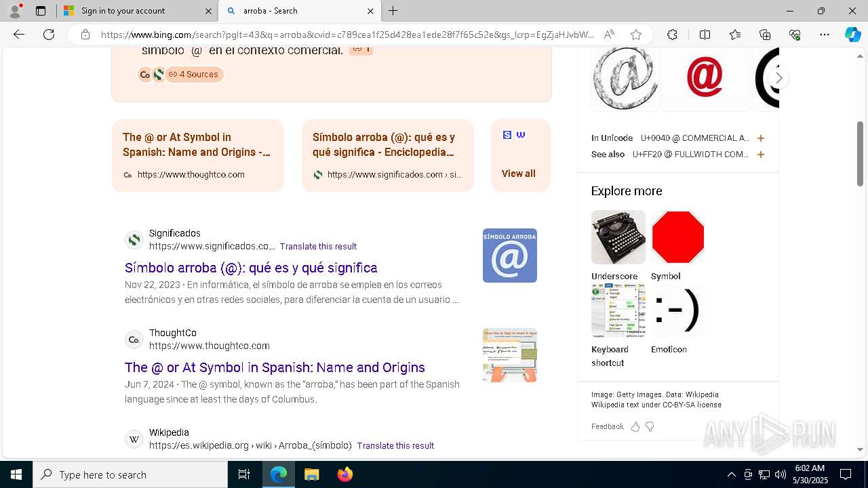868x488 pixels.
Task: Open the Copilot sidebar icon
Action: [x=852, y=35]
